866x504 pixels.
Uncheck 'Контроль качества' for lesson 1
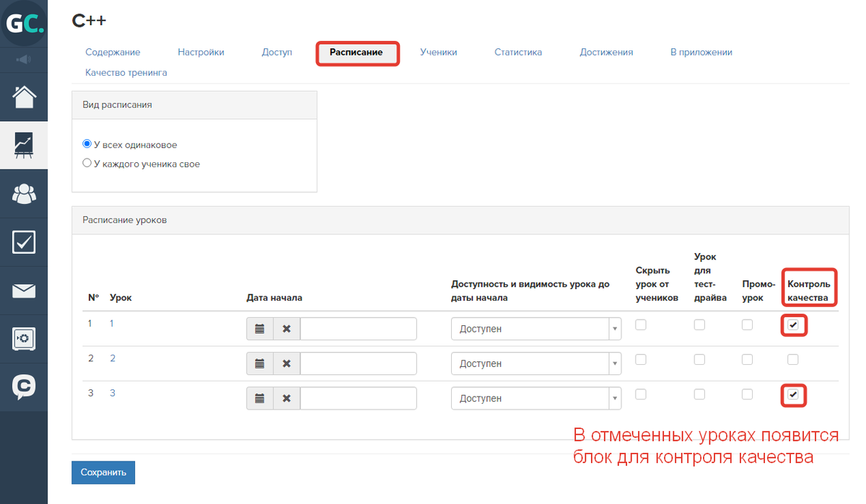[793, 325]
